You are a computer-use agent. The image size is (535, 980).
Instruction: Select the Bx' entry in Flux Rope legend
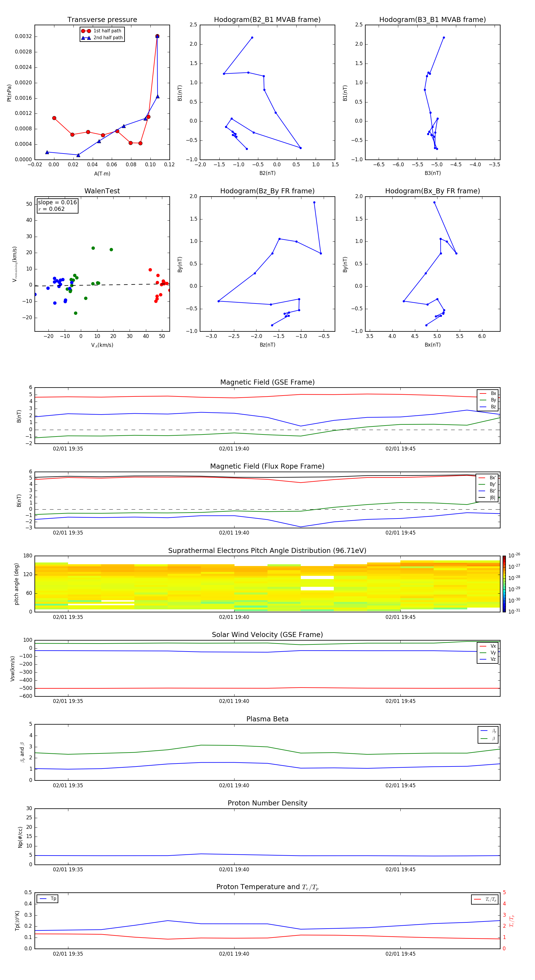tap(487, 478)
